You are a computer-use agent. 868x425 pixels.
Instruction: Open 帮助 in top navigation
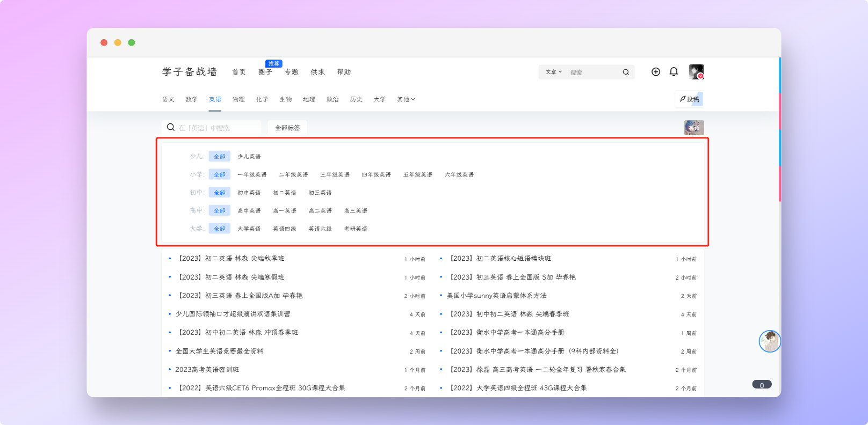[x=344, y=72]
